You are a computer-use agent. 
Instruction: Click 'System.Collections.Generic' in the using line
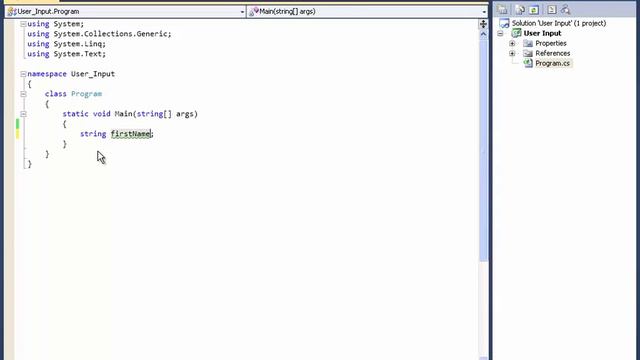(110, 34)
